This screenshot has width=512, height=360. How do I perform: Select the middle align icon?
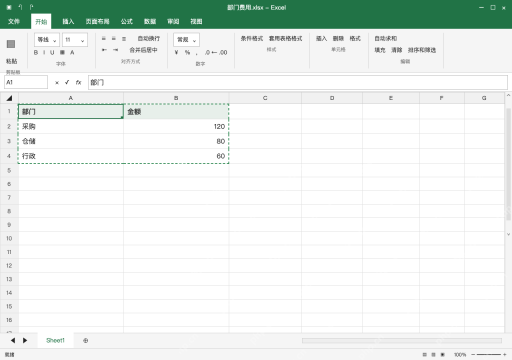[x=114, y=39]
